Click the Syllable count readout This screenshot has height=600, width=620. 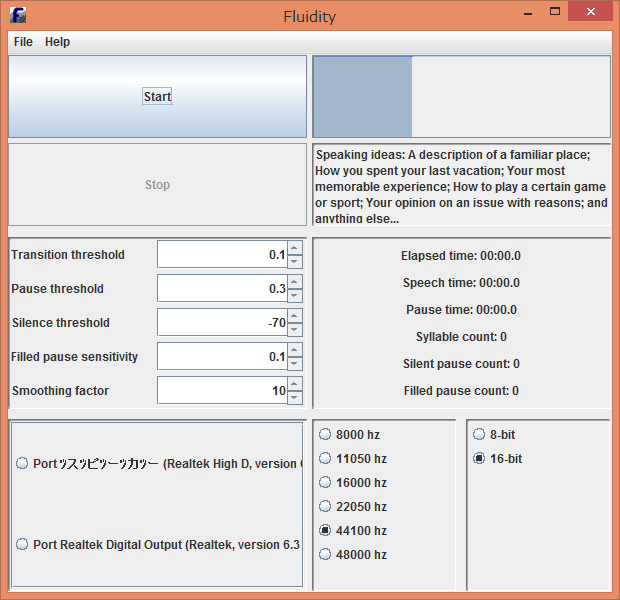coord(461,337)
